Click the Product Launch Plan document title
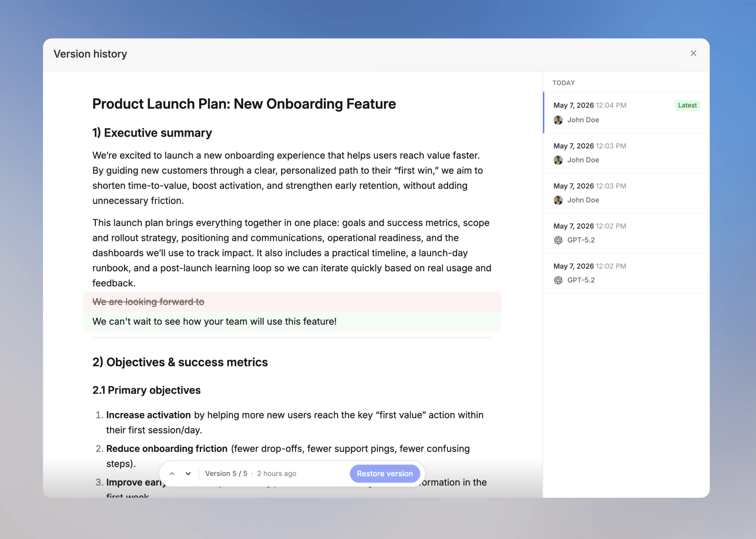The height and width of the screenshot is (539, 756). coord(244,104)
